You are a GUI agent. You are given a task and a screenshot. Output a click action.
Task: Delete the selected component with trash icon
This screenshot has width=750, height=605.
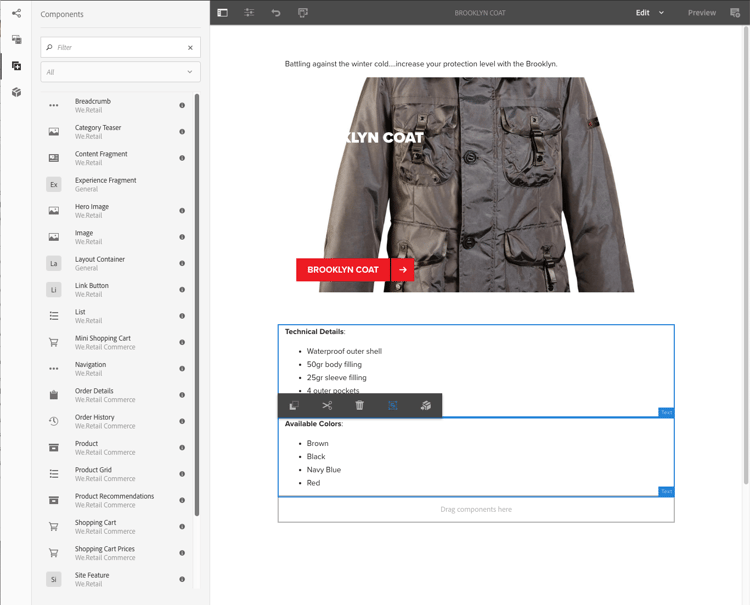[x=360, y=406]
